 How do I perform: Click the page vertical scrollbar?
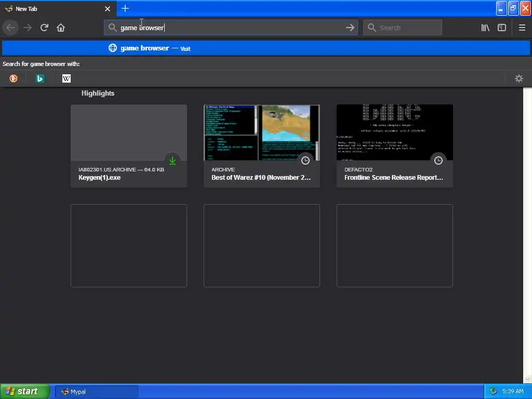[528, 235]
